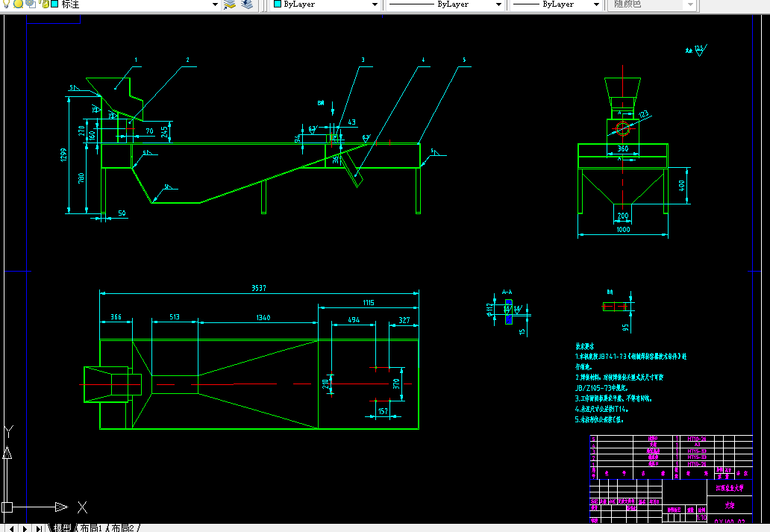Open the 随颜色 plot style dropdown

coord(690,4)
